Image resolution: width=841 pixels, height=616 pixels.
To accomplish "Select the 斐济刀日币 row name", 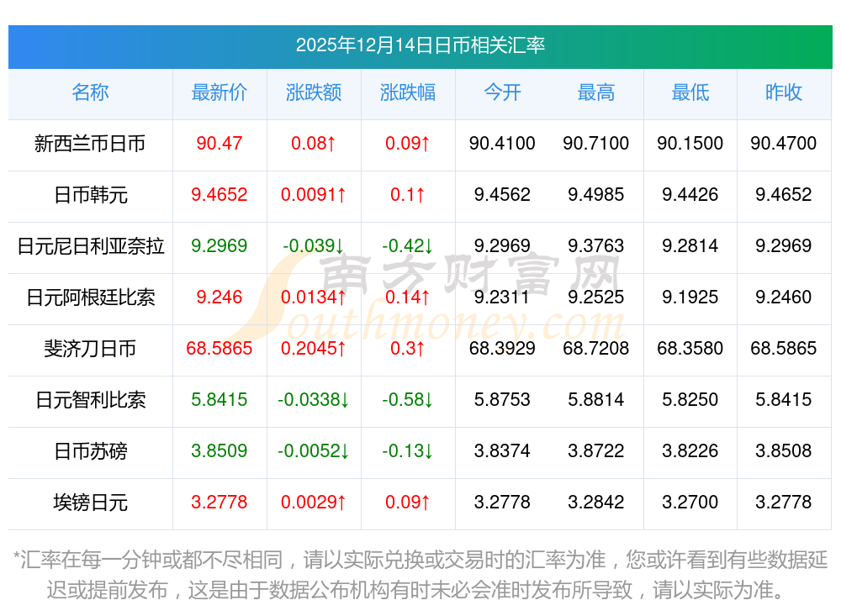I will pos(90,349).
